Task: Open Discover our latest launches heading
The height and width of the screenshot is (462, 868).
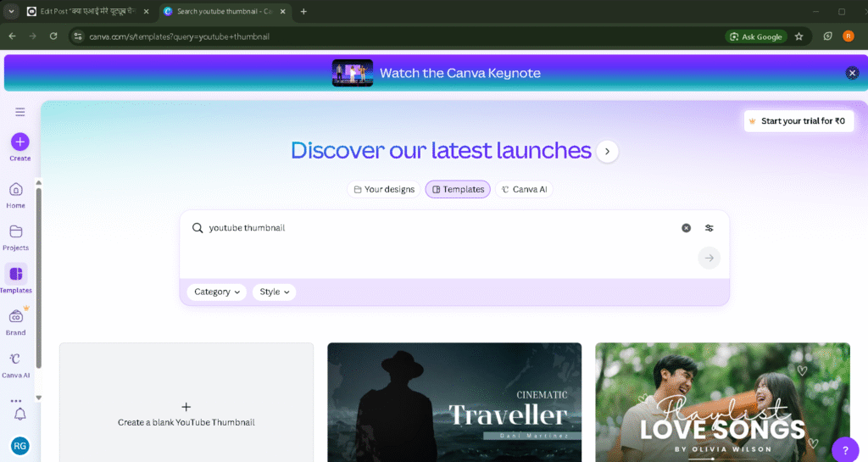Action: point(441,151)
